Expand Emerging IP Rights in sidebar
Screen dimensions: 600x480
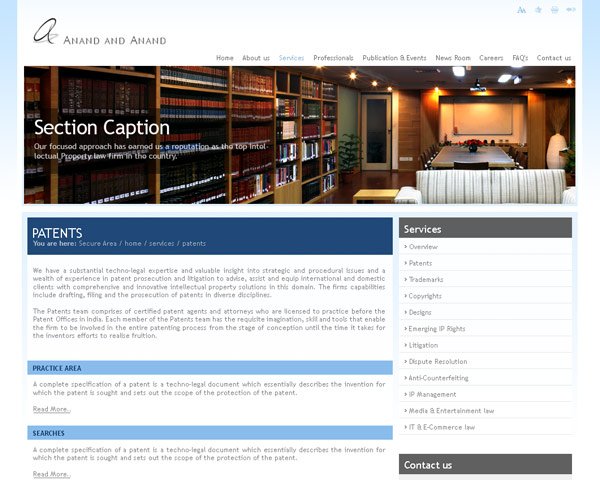(x=437, y=328)
